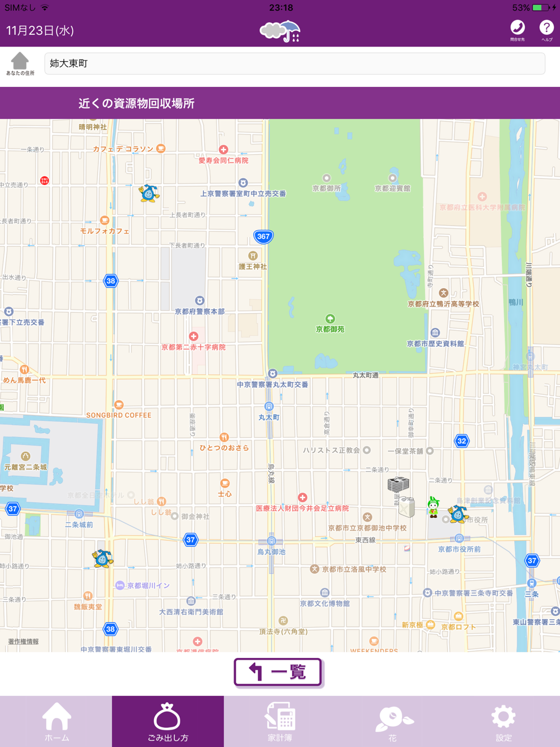Tap the route 32 shield on the map
560x747 pixels.
461,441
